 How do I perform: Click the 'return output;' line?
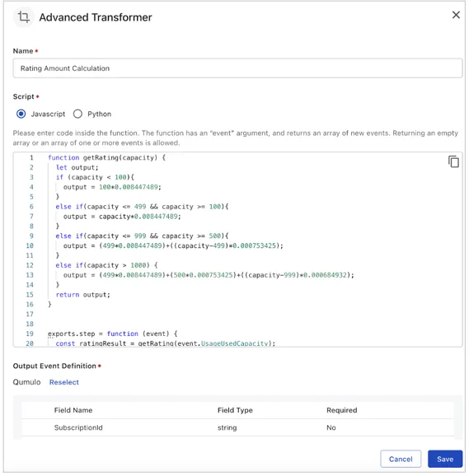click(83, 295)
